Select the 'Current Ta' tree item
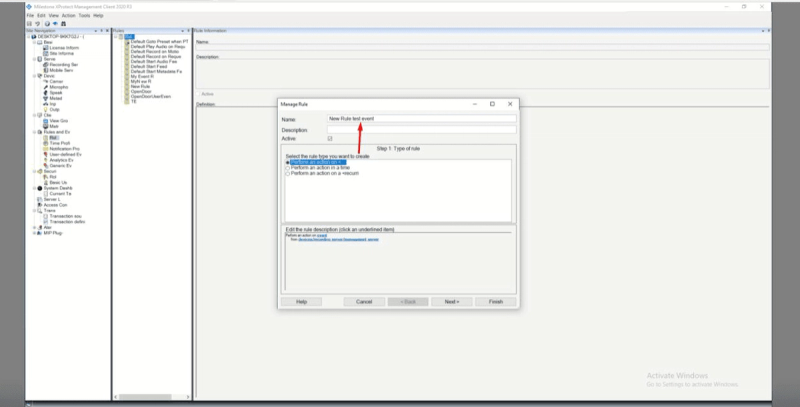The width and height of the screenshot is (800, 407). click(60, 194)
